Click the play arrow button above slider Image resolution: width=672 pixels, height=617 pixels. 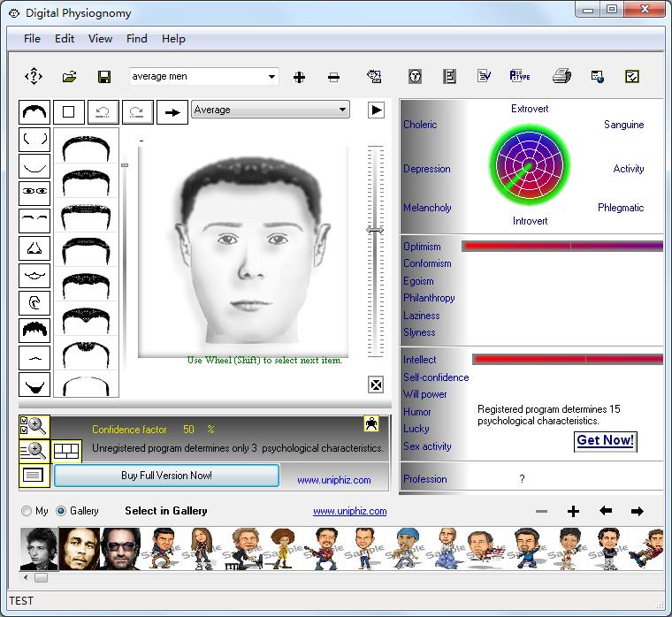[377, 110]
